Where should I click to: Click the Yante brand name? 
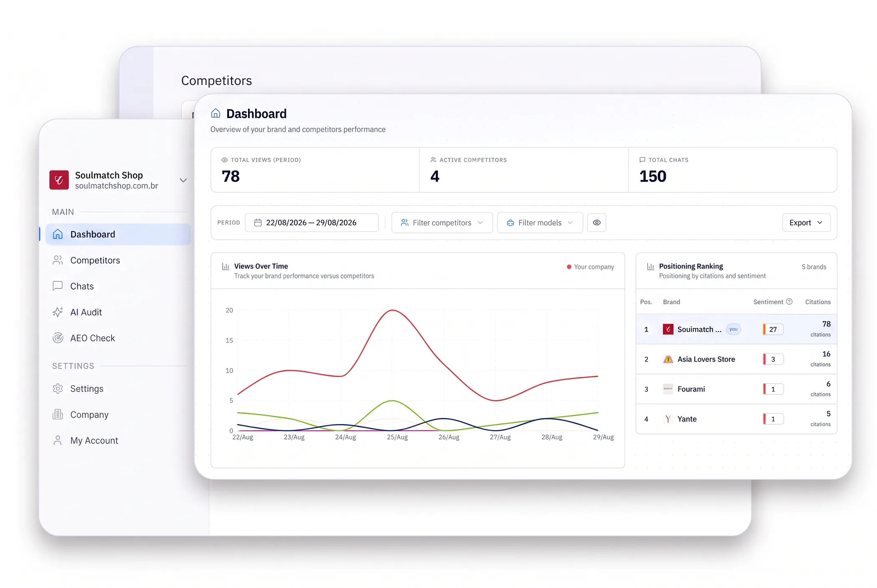coord(687,419)
